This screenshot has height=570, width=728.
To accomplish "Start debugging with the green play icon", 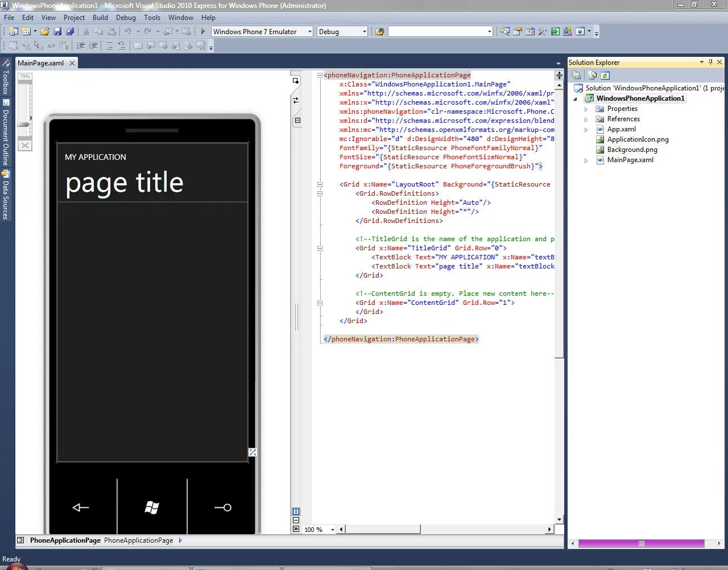I will coord(202,32).
